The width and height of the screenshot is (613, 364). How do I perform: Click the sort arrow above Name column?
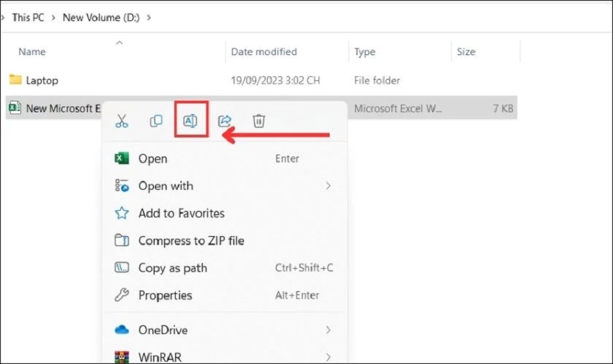(x=120, y=43)
